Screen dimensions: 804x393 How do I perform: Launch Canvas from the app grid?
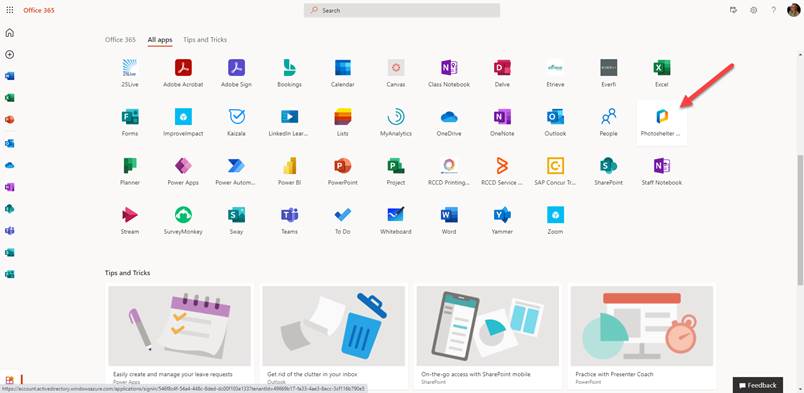click(x=396, y=73)
